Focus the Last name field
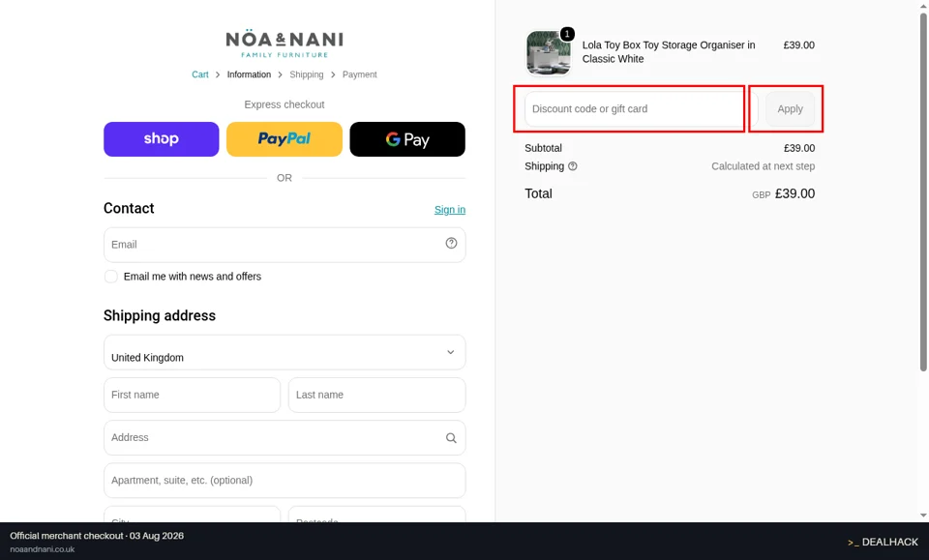This screenshot has height=560, width=929. pos(376,395)
